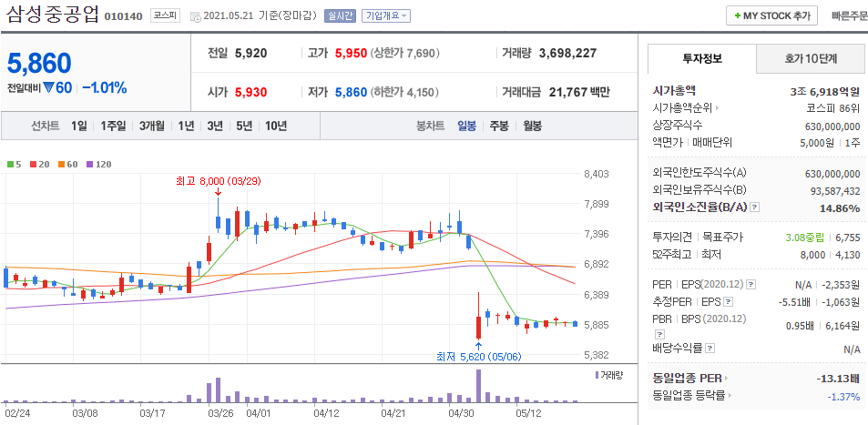Click the -1.01% change percentage
The height and width of the screenshot is (425, 868).
pyautogui.click(x=105, y=88)
